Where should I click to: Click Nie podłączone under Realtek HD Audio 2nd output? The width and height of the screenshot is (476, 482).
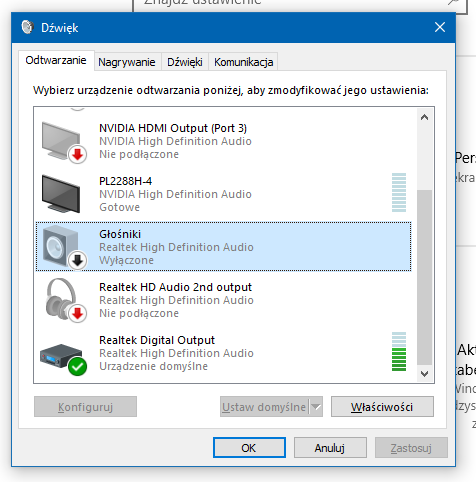[139, 313]
